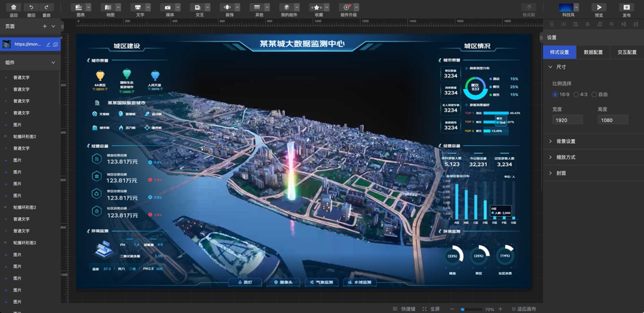
Task: Select the 格式刷 format painter icon
Action: click(528, 7)
